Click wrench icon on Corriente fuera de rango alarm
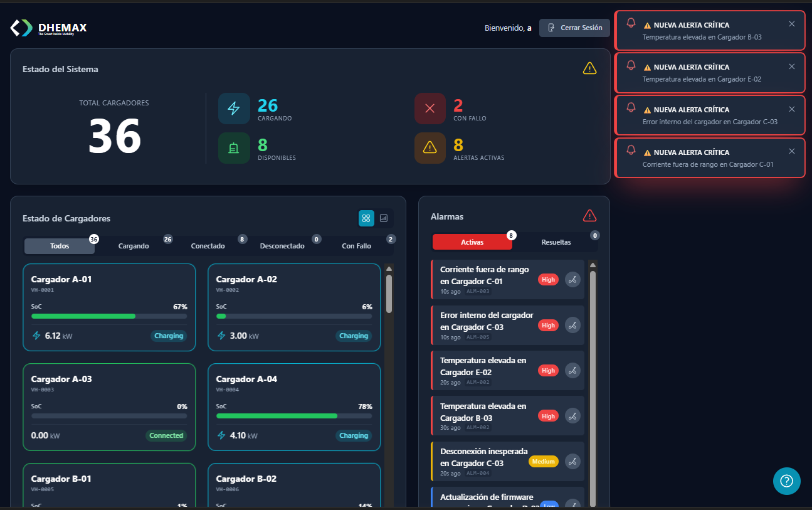This screenshot has width=812, height=510. click(x=572, y=279)
